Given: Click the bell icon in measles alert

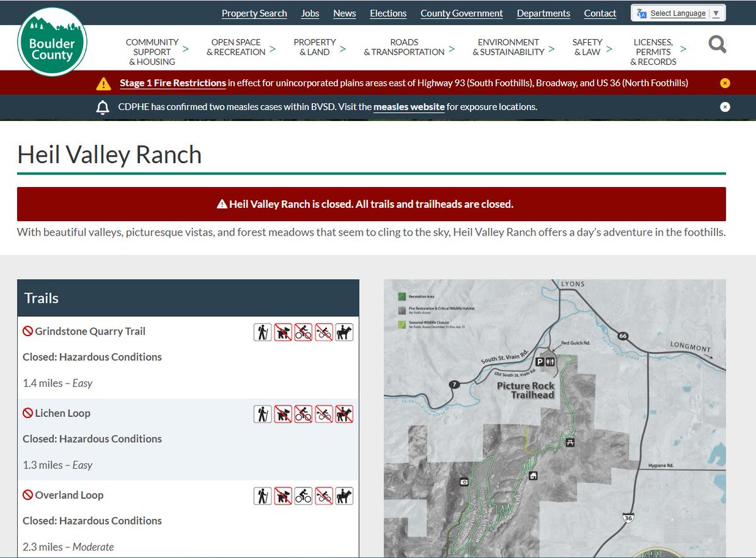Looking at the screenshot, I should [103, 107].
